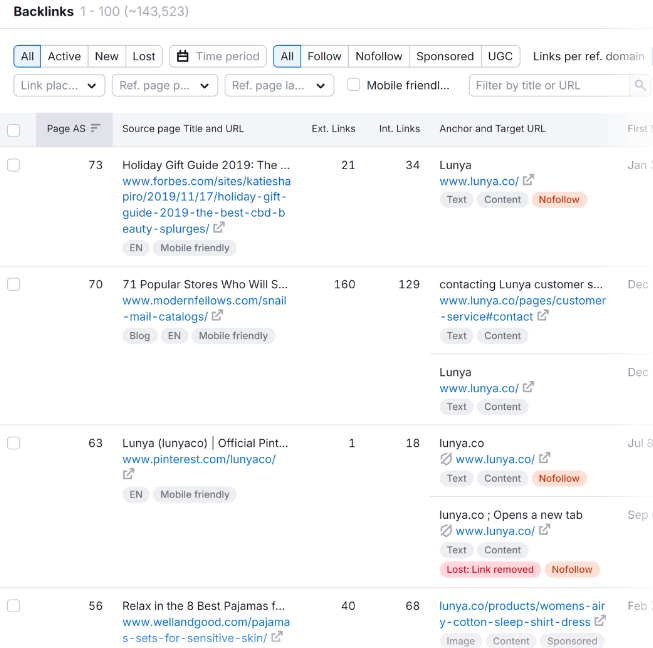653x648 pixels.
Task: Select the row checkbox for Forbes backlink
Action: point(13,165)
